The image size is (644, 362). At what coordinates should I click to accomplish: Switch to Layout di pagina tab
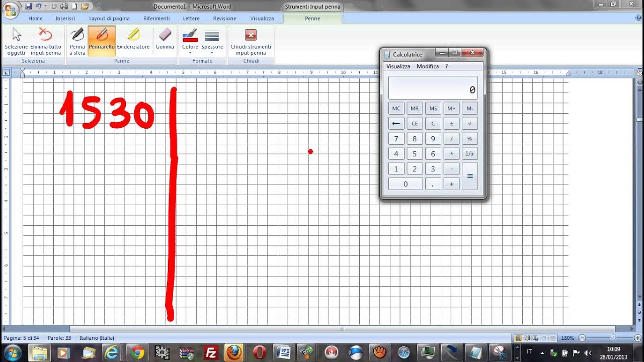point(109,19)
